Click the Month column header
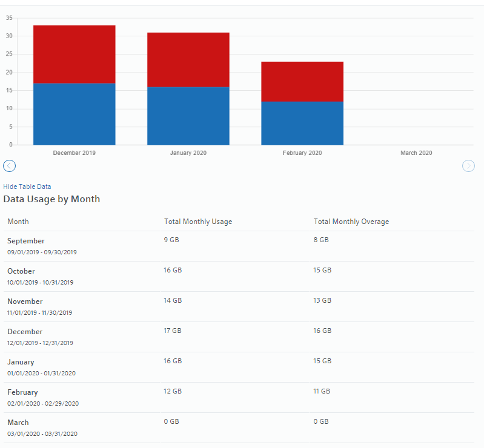The image size is (484, 448). point(18,222)
